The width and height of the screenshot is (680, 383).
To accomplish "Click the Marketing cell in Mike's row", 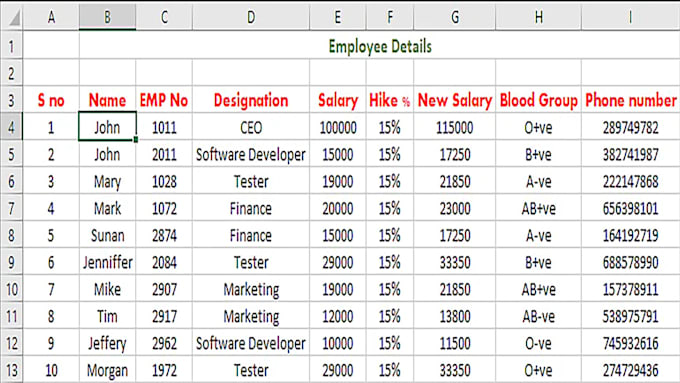I will (251, 289).
